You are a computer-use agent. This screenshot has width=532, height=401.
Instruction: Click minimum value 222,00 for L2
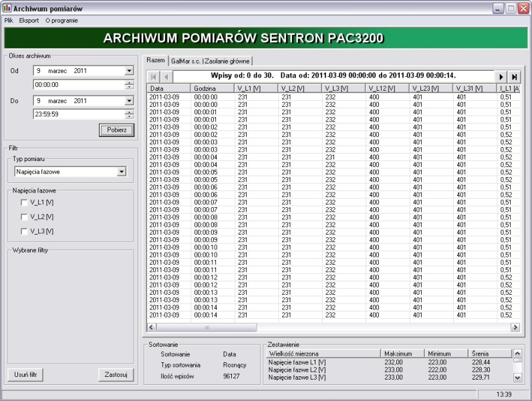(437, 370)
